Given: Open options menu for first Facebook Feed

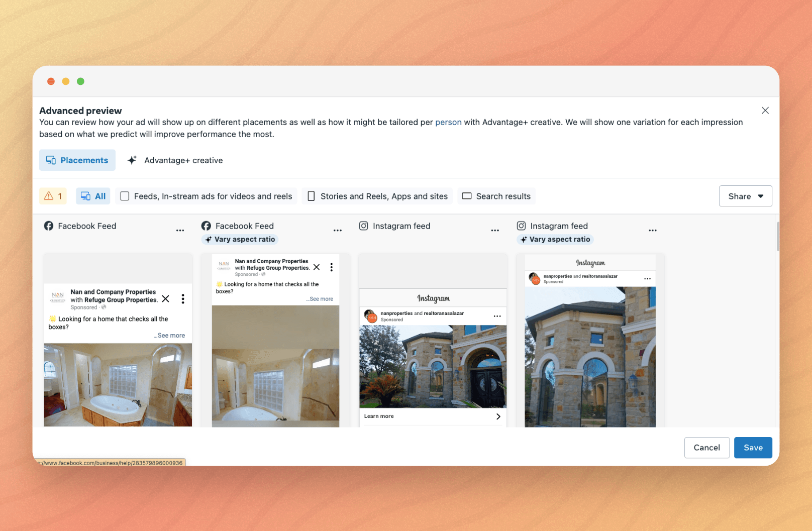Looking at the screenshot, I should coord(180,231).
